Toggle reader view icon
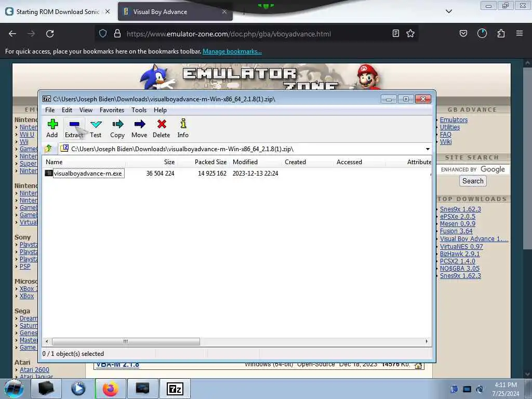 (395, 33)
